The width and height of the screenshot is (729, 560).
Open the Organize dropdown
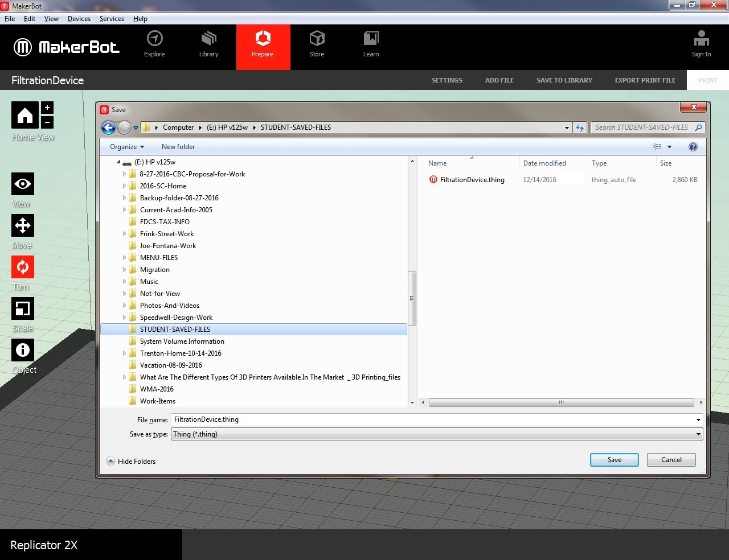tap(127, 147)
